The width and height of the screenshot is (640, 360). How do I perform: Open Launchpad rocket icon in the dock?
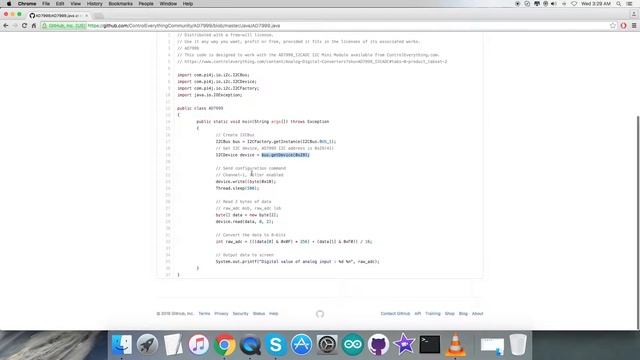click(x=147, y=345)
